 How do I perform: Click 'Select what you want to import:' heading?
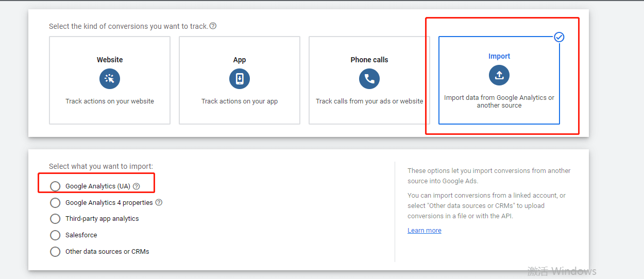click(x=101, y=166)
